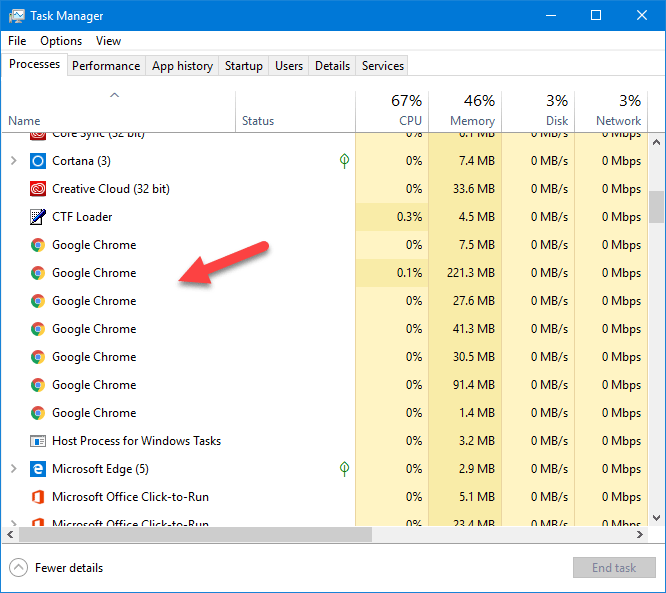Click the Cortana app icon
The height and width of the screenshot is (593, 666).
tap(38, 161)
